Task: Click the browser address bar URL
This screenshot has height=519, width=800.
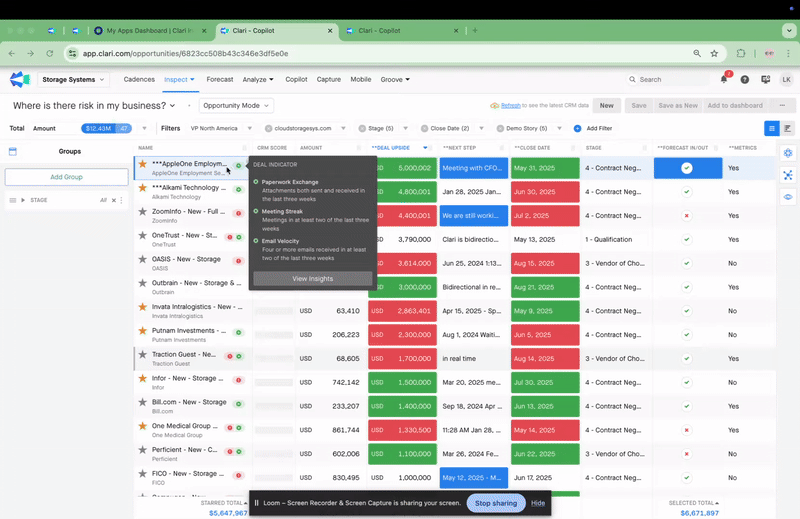Action: point(186,54)
